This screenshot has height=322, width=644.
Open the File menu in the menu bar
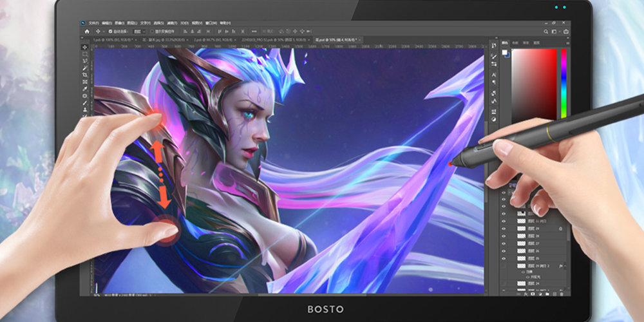pyautogui.click(x=93, y=23)
